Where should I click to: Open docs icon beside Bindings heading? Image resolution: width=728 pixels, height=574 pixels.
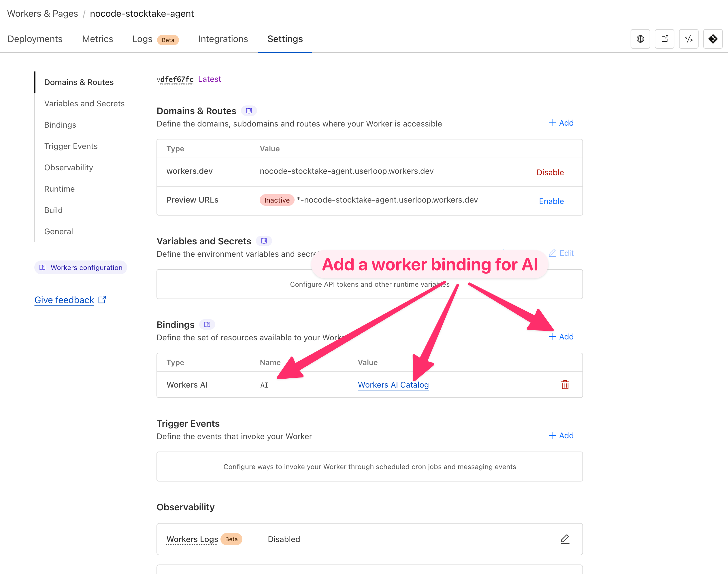[207, 325]
